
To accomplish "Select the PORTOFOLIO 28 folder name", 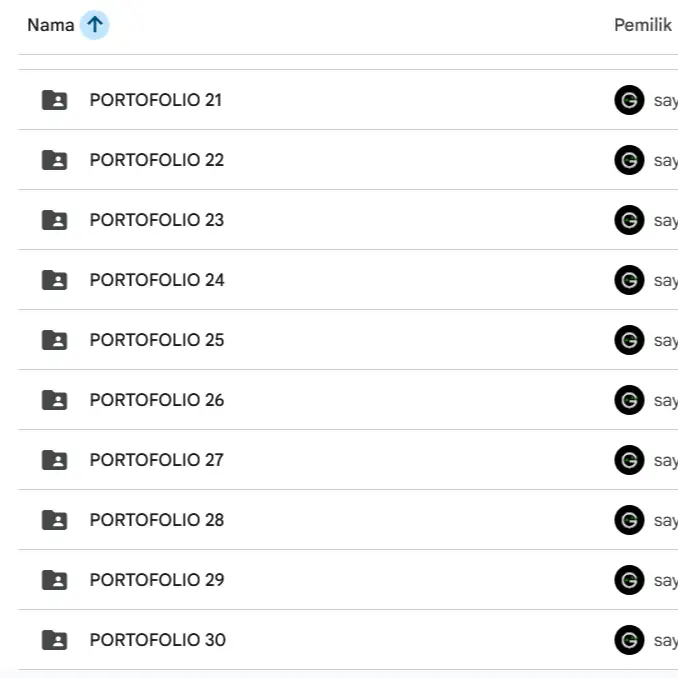I will tap(157, 520).
